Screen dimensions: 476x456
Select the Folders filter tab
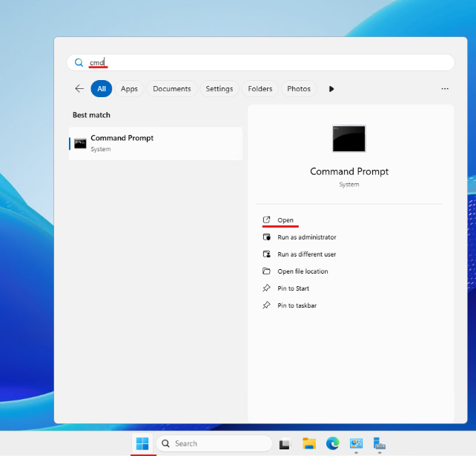pyautogui.click(x=260, y=89)
